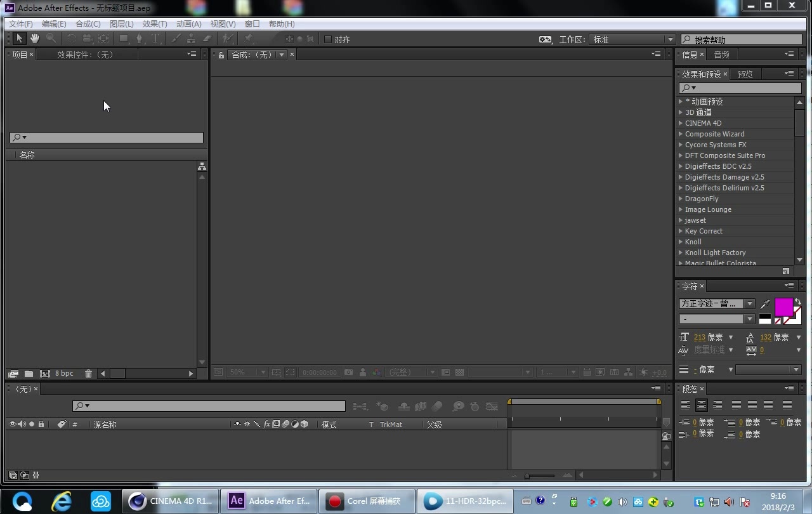Select the Eraser tool
The width and height of the screenshot is (812, 514).
[x=206, y=39]
